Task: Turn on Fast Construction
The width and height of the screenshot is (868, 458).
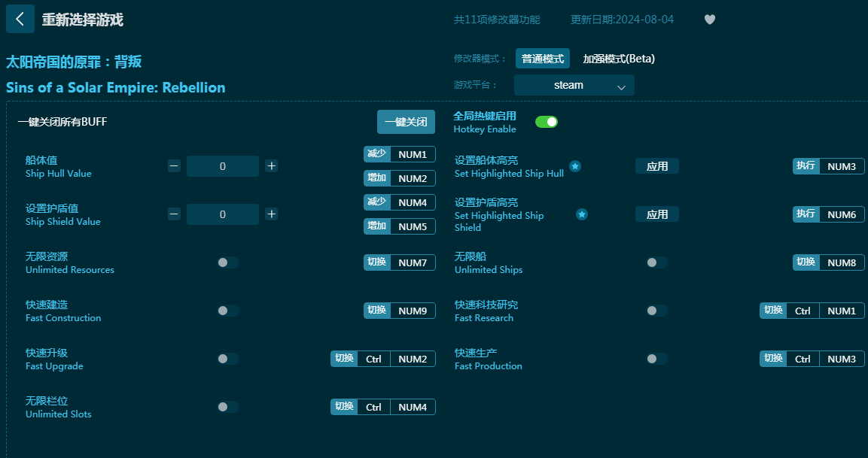Action: click(228, 311)
